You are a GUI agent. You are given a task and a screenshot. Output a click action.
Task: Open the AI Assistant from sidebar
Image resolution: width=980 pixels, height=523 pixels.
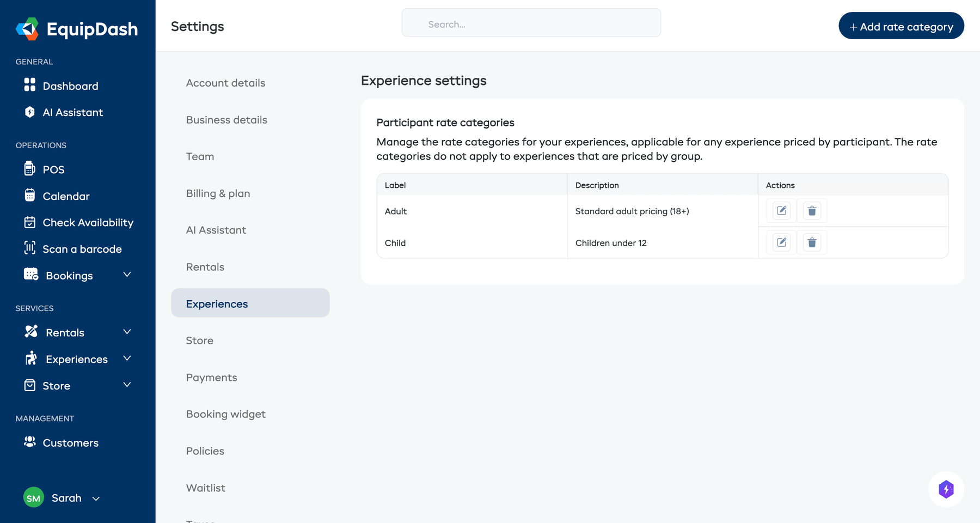(73, 112)
